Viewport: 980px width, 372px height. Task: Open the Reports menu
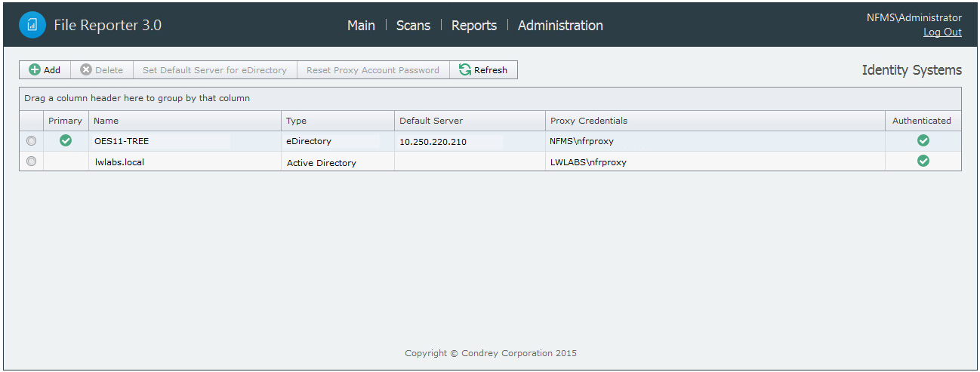point(474,26)
